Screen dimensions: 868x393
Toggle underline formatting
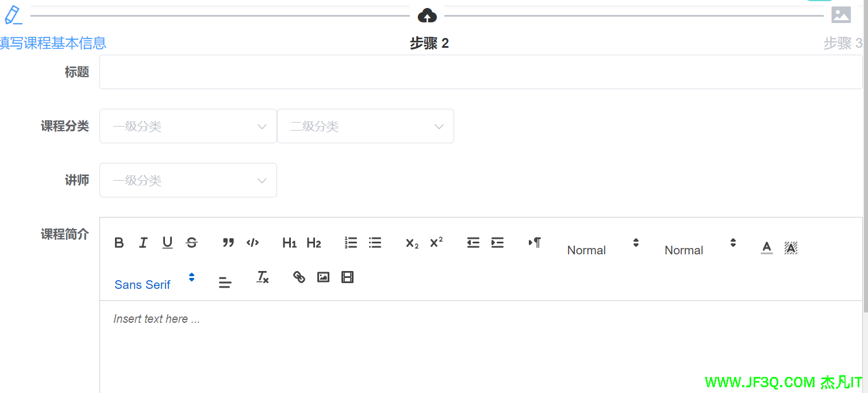click(167, 243)
